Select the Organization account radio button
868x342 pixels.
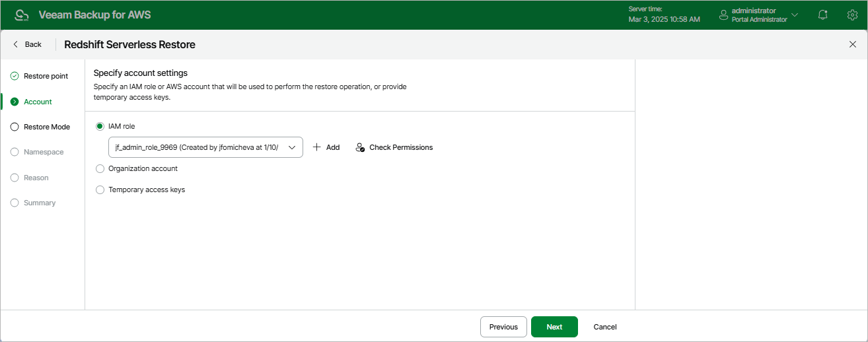pyautogui.click(x=100, y=168)
